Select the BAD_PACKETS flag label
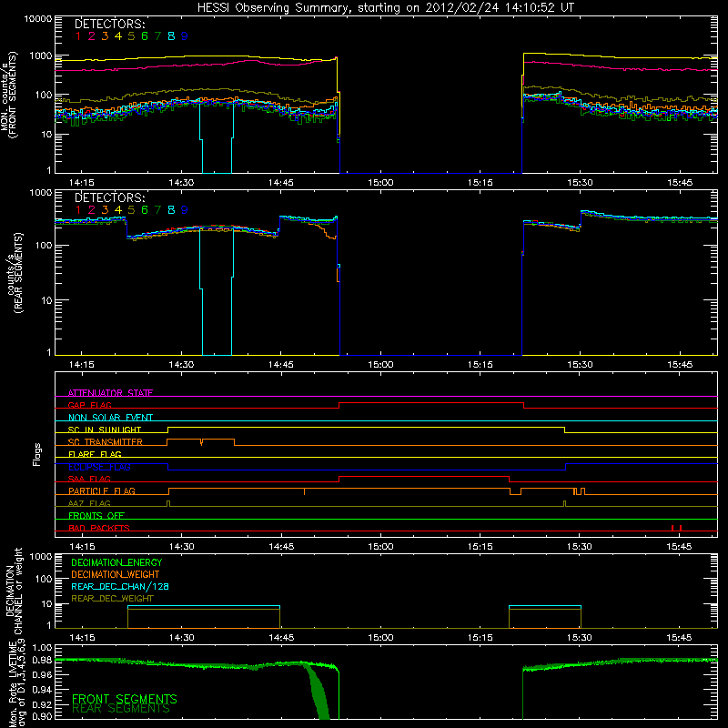 [x=99, y=528]
